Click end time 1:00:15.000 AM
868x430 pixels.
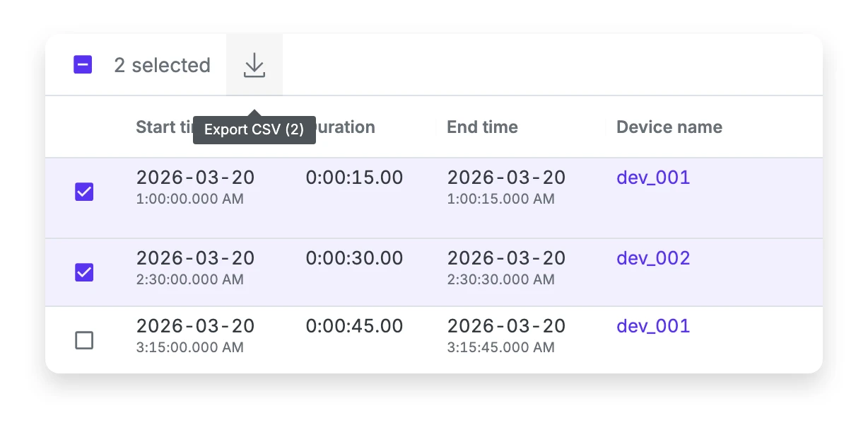click(x=500, y=199)
